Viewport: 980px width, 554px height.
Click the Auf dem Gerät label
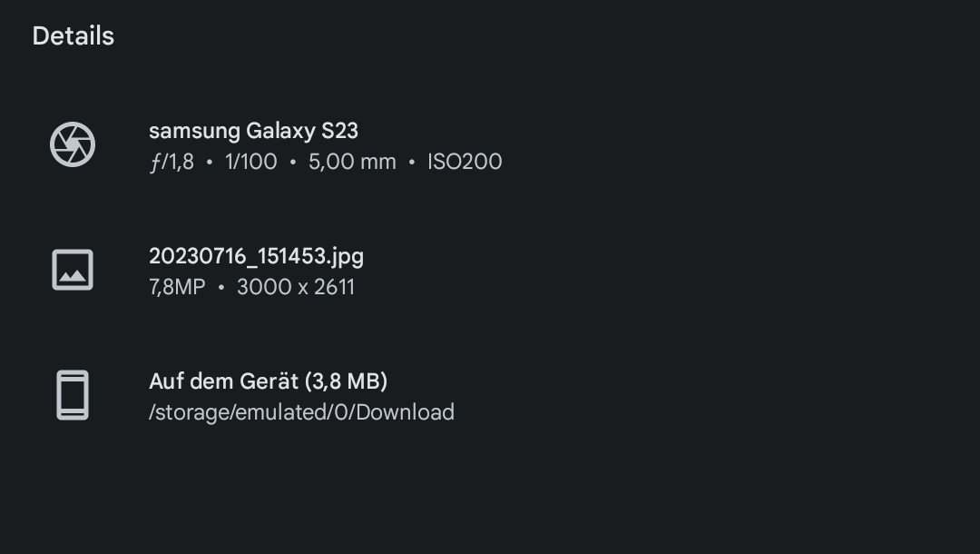(x=223, y=381)
